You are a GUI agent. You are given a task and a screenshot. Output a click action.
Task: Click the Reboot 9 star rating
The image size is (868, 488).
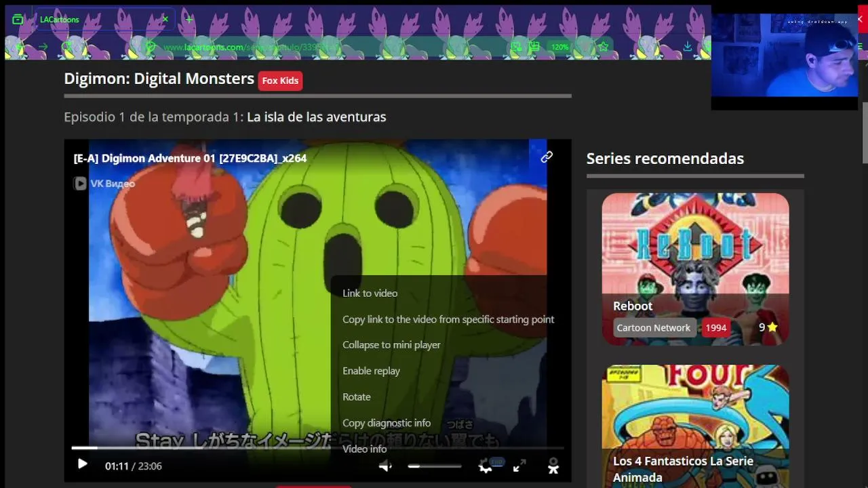tap(768, 327)
